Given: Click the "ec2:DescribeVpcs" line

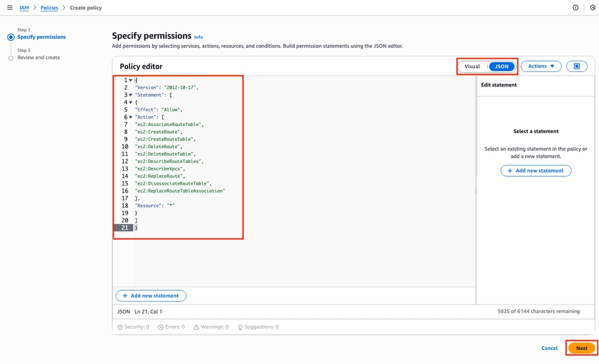Looking at the screenshot, I should [x=159, y=169].
